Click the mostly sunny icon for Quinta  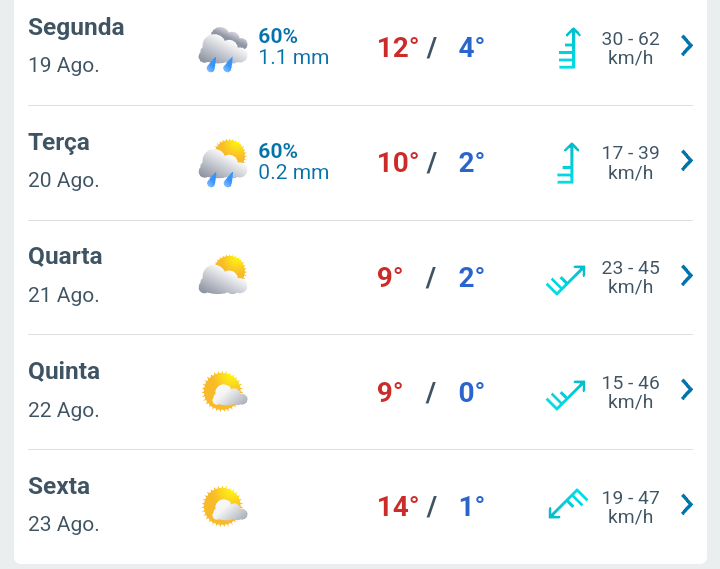click(x=225, y=391)
